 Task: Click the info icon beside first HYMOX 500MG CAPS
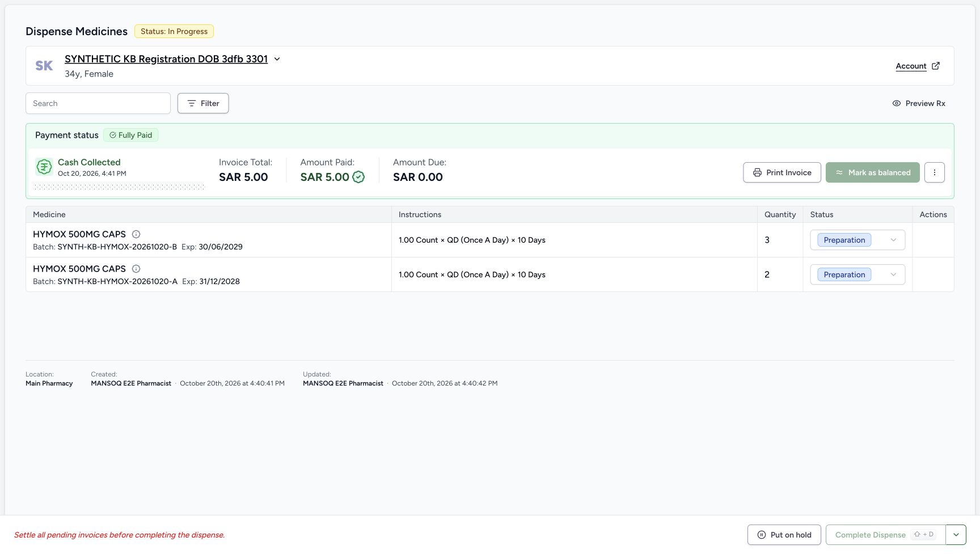(x=136, y=234)
